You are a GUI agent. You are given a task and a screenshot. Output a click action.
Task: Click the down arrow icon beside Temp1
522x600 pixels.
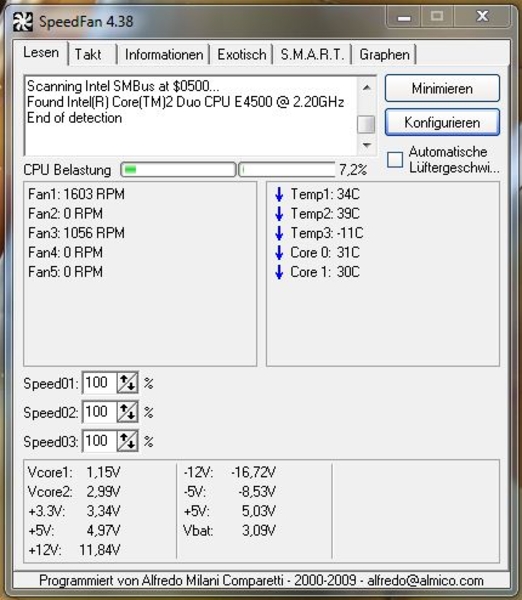279,194
